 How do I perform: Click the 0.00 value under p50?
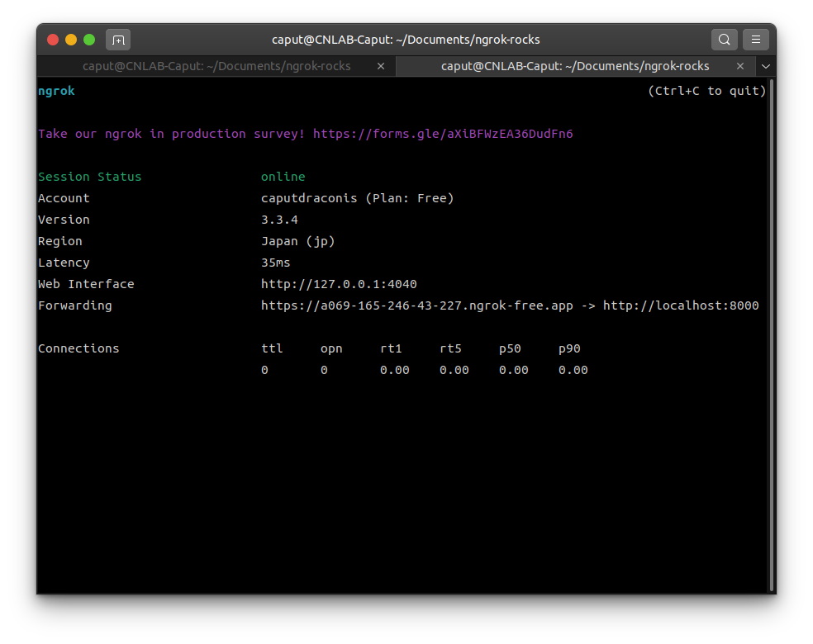click(513, 371)
